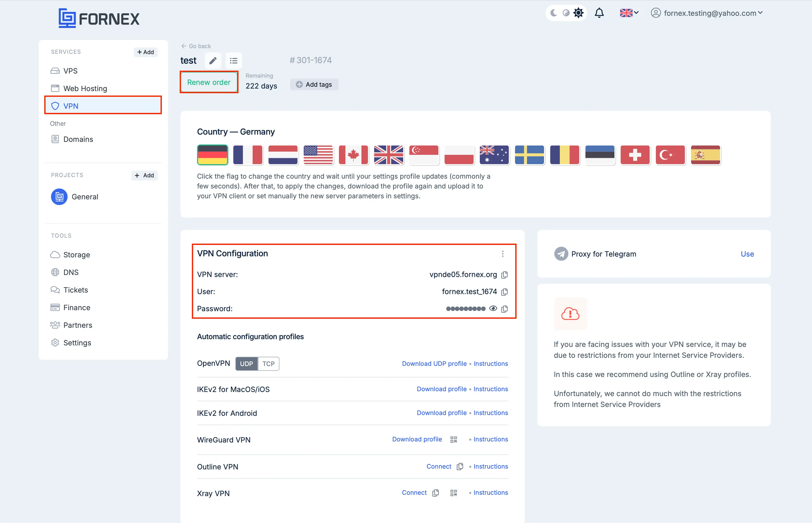
Task: Add a new service
Action: [x=146, y=52]
